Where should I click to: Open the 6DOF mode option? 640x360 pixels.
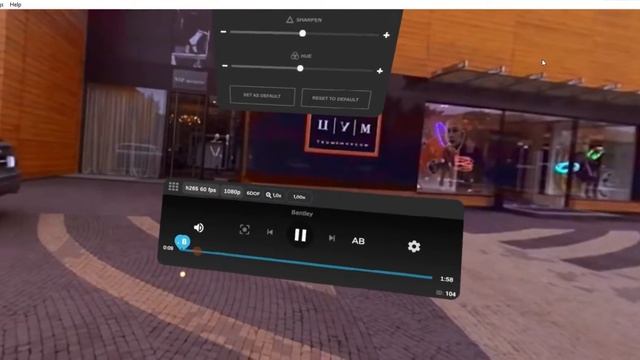[253, 193]
